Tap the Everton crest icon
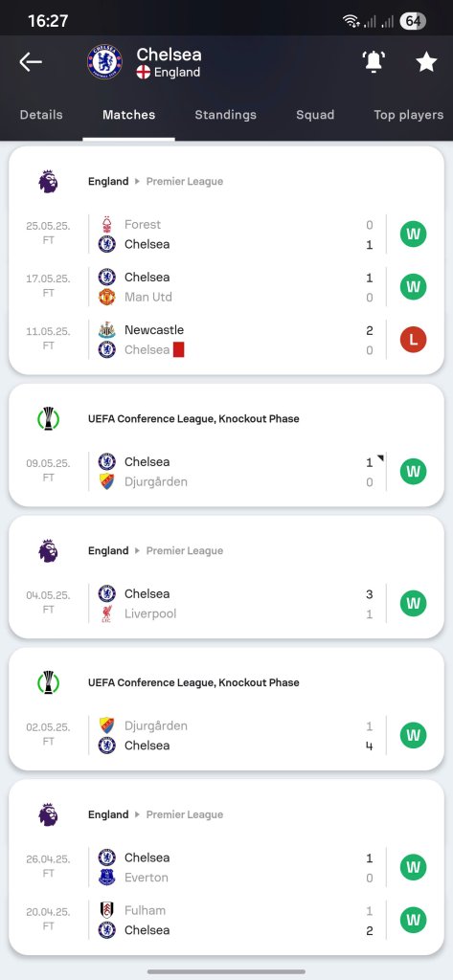This screenshot has width=453, height=980. (107, 878)
